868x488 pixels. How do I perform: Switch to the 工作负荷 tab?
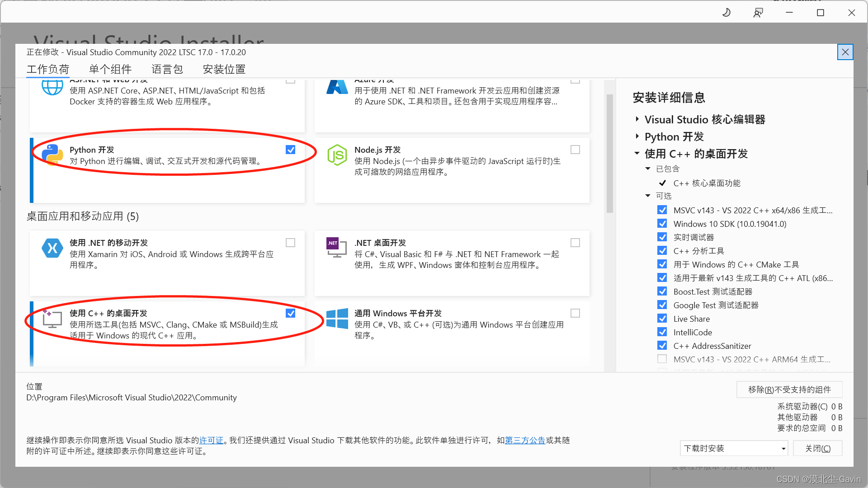point(48,69)
